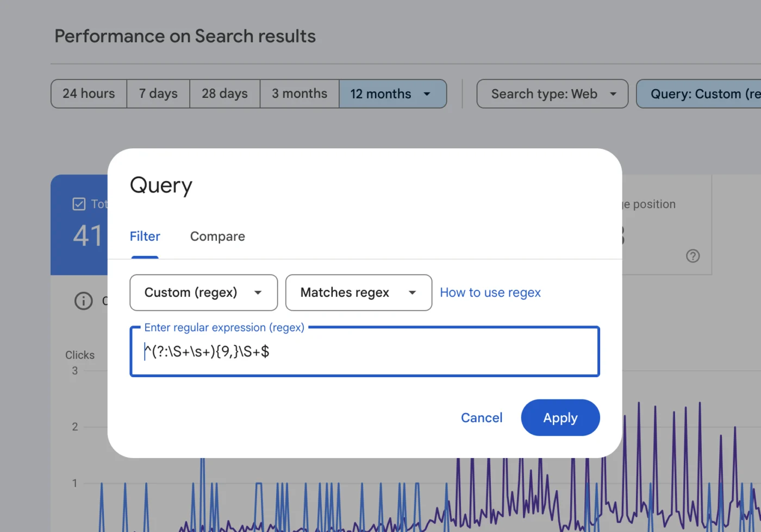Viewport: 761px width, 532px height.
Task: Apply the regex query filter
Action: tap(560, 417)
